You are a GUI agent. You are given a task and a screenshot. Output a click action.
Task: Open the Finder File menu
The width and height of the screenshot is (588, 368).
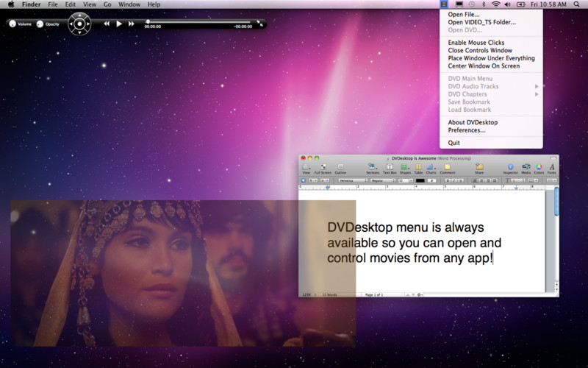(53, 4)
